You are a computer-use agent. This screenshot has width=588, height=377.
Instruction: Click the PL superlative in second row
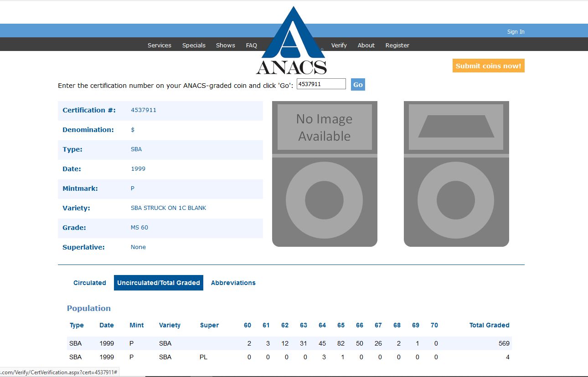203,357
